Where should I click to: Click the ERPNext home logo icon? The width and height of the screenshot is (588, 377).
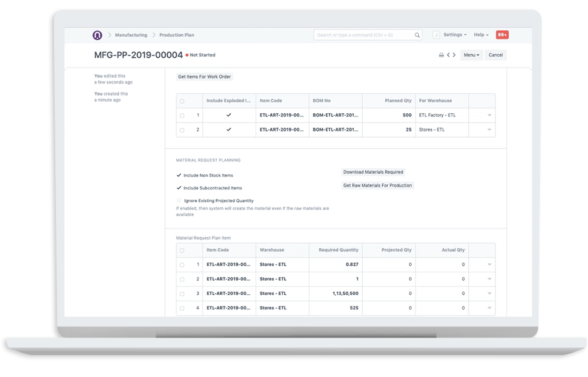pos(97,35)
